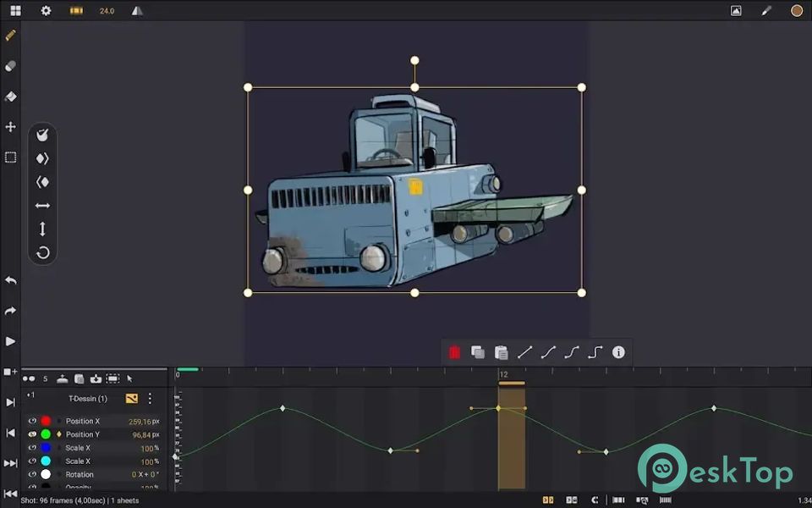Click the third S-curve interpolation icon
Screen dimensions: 812x508
571,352
